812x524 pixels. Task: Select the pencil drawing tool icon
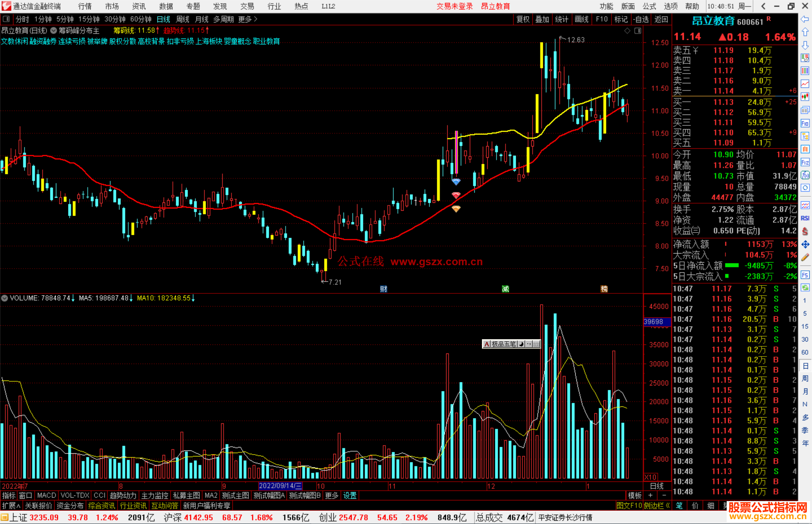coord(805,257)
